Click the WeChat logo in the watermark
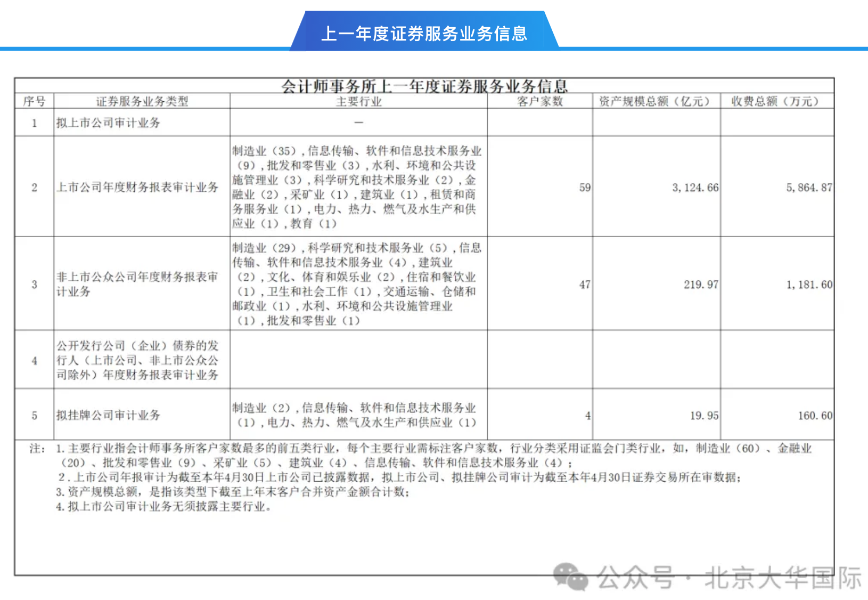Image resolution: width=868 pixels, height=600 pixels. click(570, 577)
